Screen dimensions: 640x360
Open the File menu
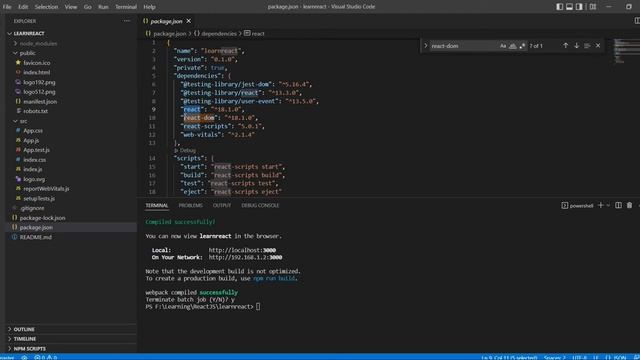tap(7, 7)
